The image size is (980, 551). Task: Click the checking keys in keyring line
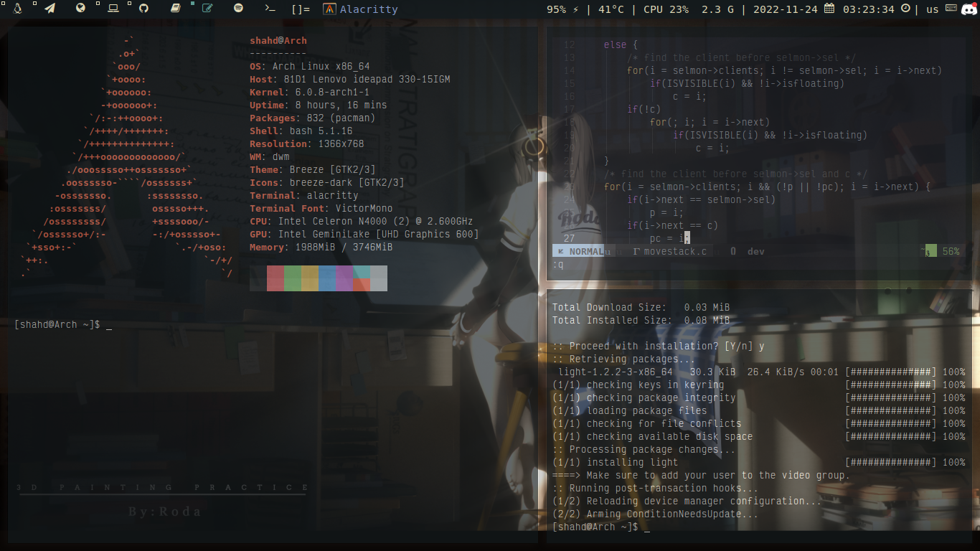759,385
